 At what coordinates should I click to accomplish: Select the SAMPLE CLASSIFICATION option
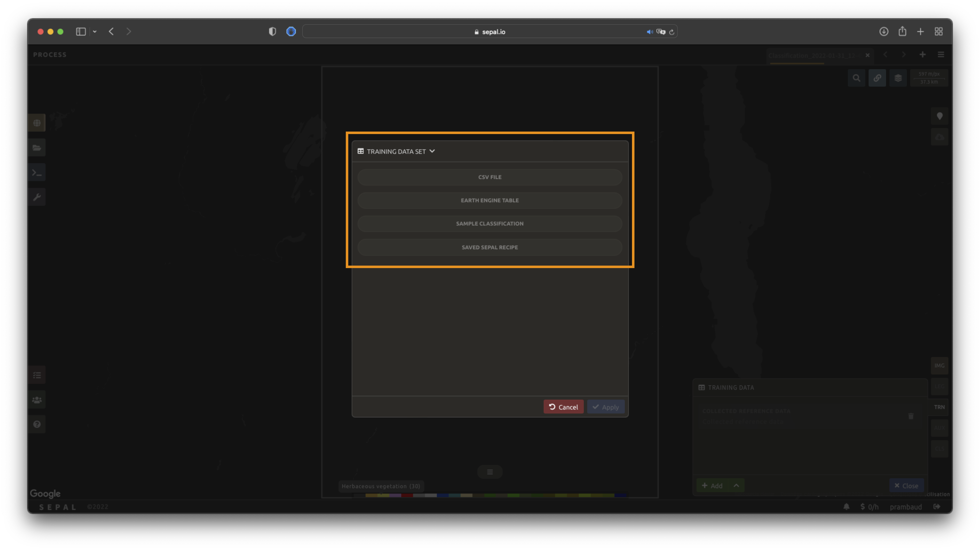pyautogui.click(x=490, y=224)
